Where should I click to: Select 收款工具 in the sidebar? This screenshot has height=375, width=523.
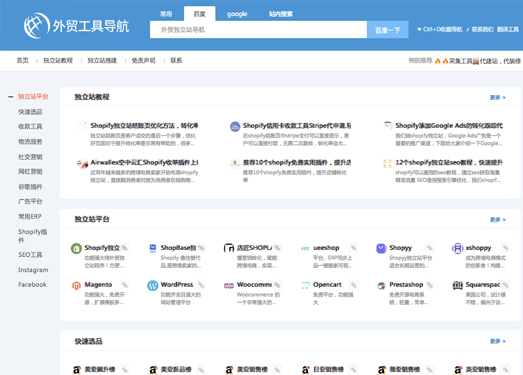point(30,126)
